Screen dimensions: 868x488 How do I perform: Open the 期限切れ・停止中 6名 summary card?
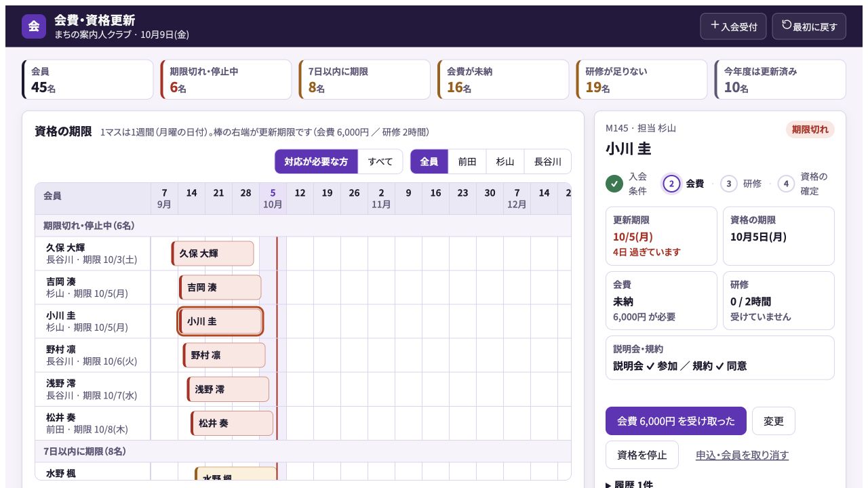226,79
